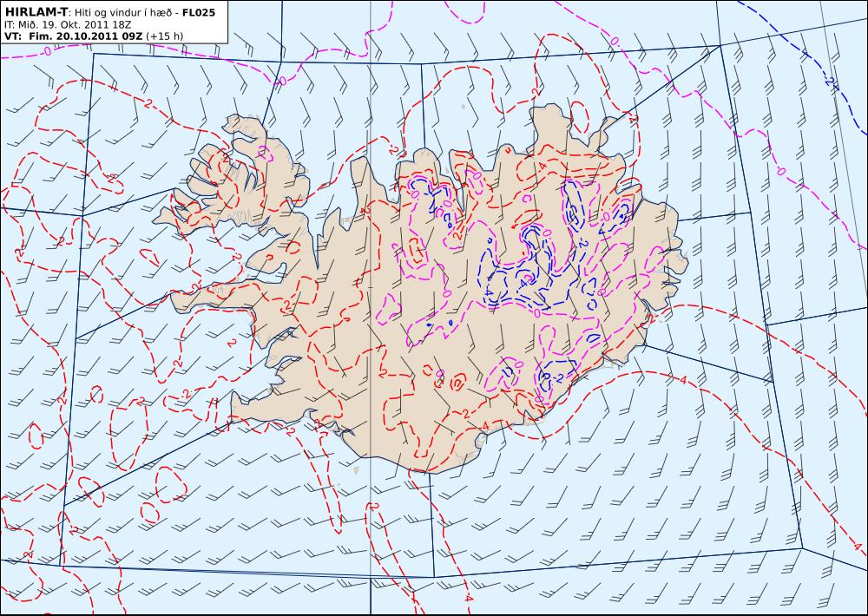Select the FL025 flight level label
This screenshot has width=868, height=616.
(x=198, y=11)
